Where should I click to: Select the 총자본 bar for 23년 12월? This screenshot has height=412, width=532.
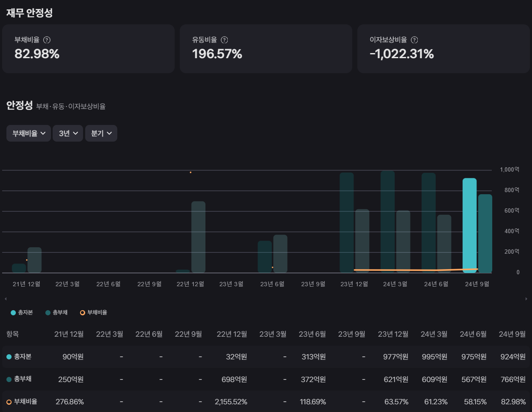(347, 222)
